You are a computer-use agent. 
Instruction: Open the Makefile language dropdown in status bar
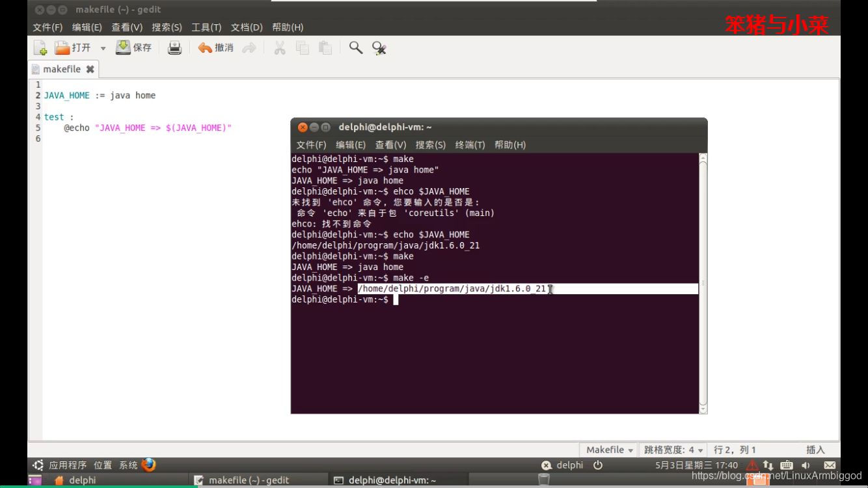pyautogui.click(x=609, y=450)
